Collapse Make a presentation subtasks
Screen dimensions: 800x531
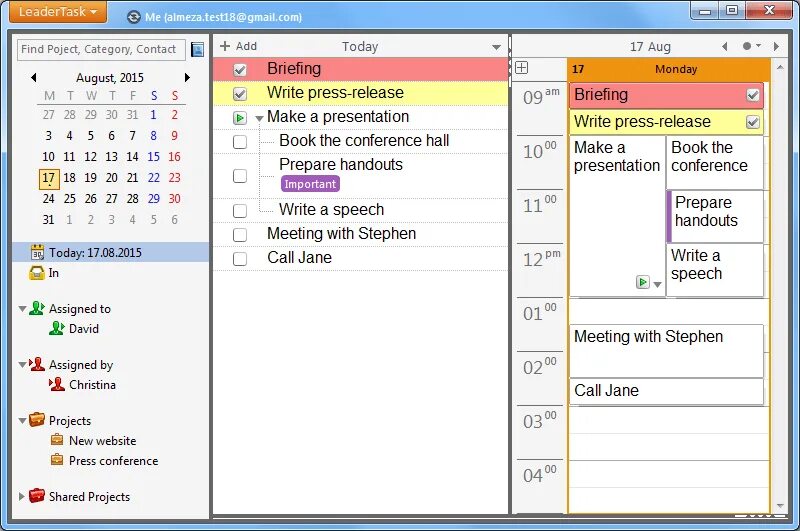click(x=259, y=118)
